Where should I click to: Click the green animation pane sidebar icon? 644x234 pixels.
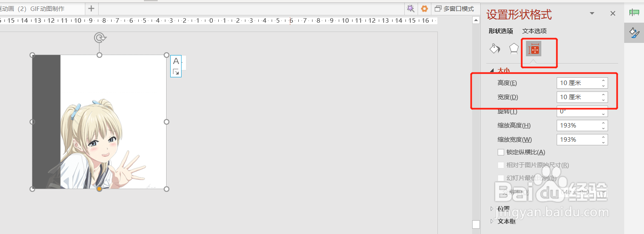click(634, 13)
